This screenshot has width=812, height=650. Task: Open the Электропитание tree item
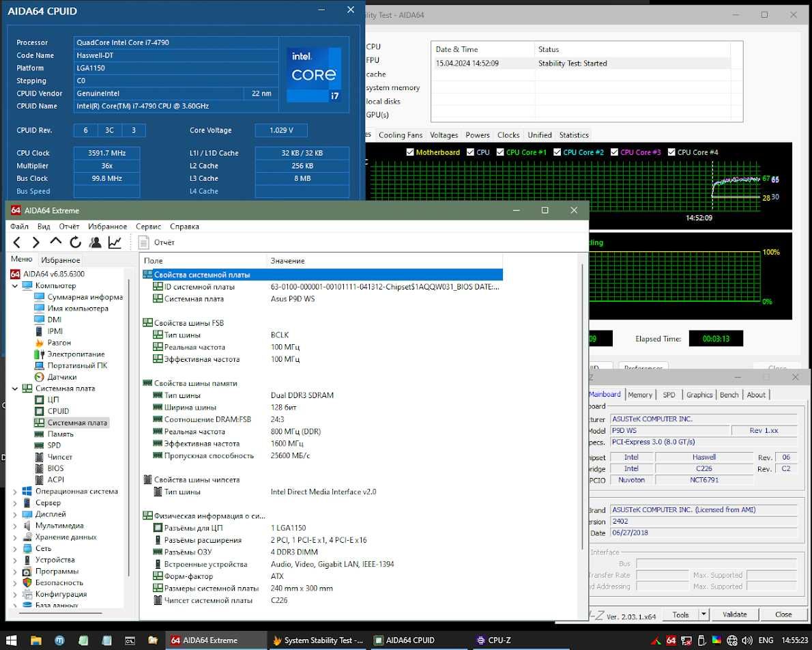[x=76, y=354]
